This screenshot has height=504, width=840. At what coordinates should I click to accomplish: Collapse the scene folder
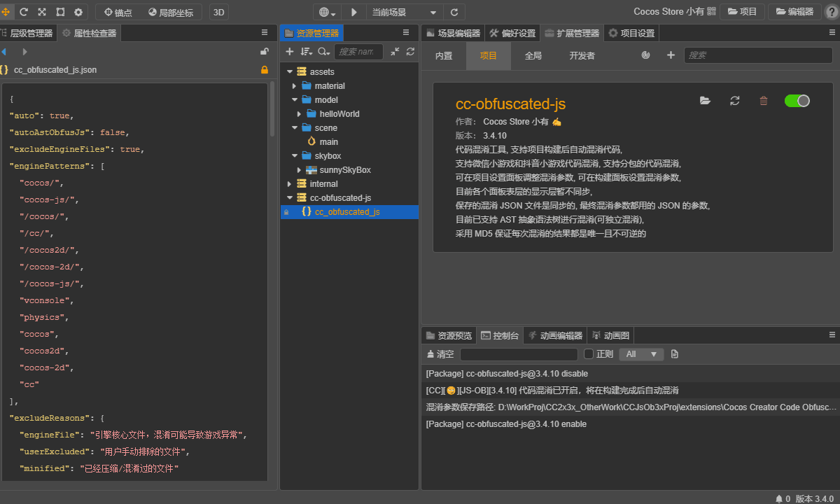[295, 128]
